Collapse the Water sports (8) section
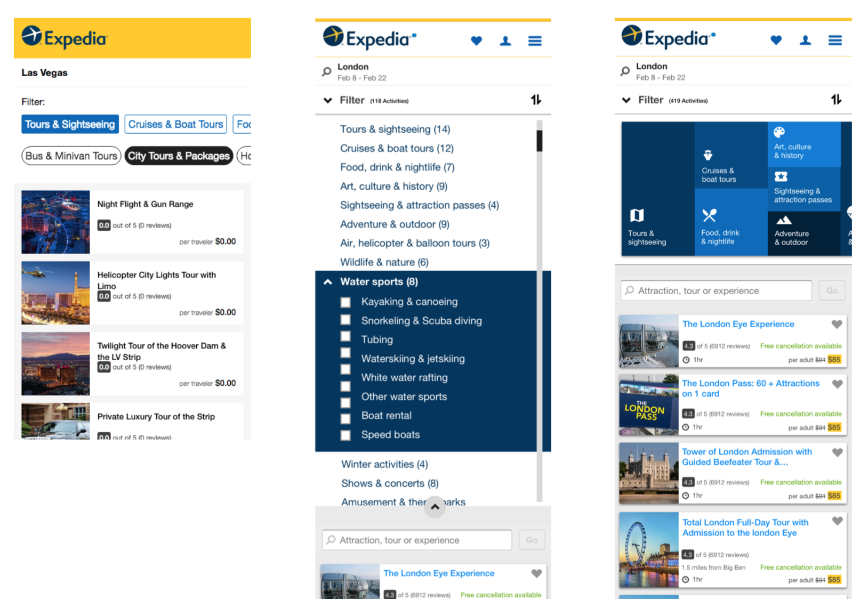 [328, 282]
